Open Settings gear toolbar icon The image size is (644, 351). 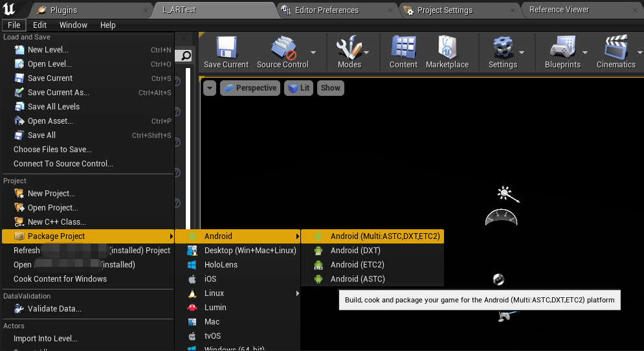click(503, 47)
